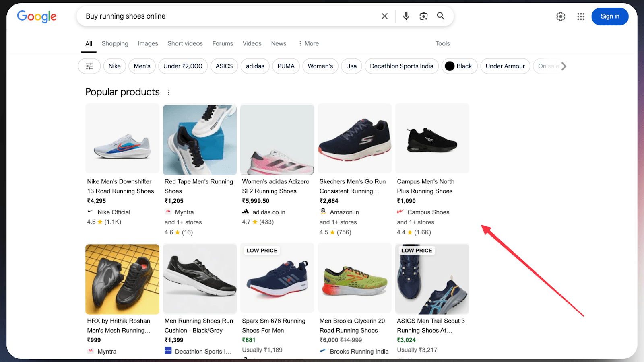Click the Brooks Running India logo icon

coord(323,351)
